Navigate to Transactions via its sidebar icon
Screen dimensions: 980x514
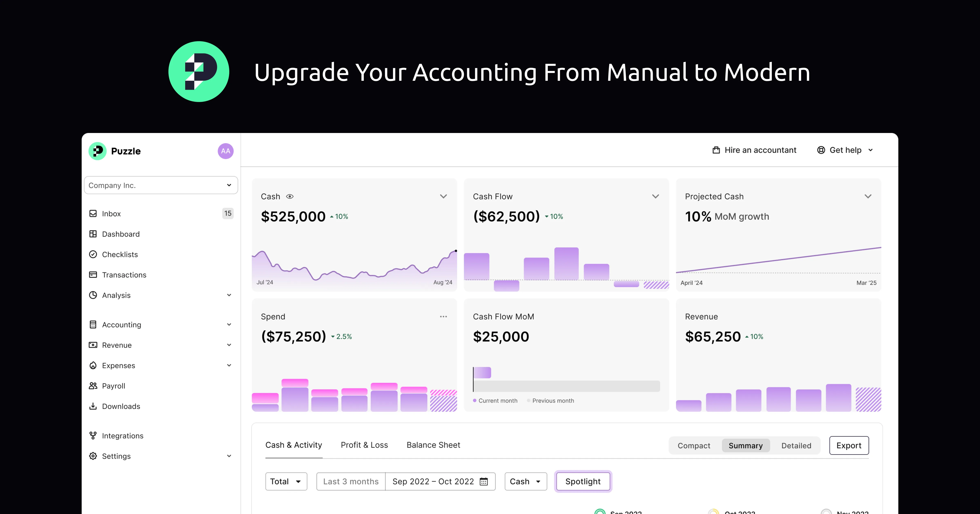(93, 275)
